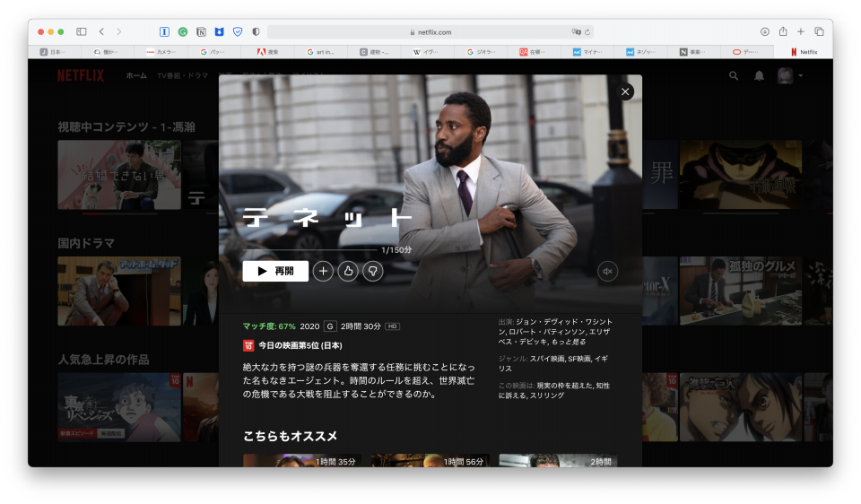Click the blue bear-shaped extension icon

[219, 32]
